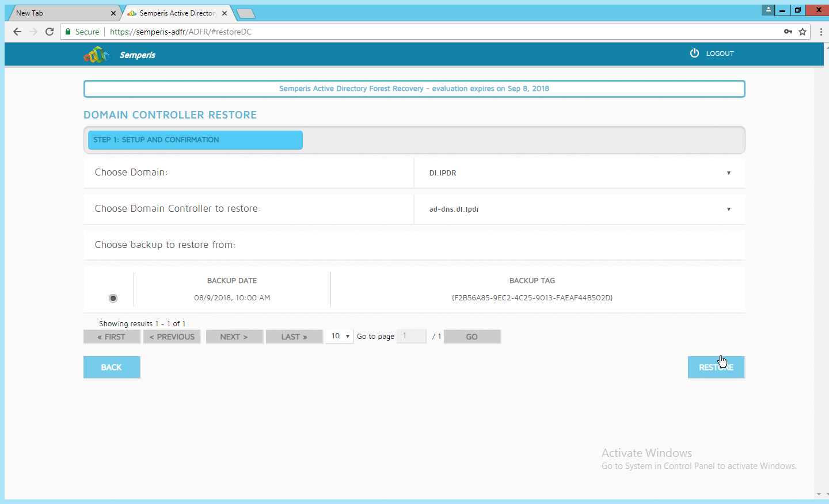This screenshot has height=504, width=829.
Task: Click the scrollbar down arrow
Action: (x=819, y=494)
